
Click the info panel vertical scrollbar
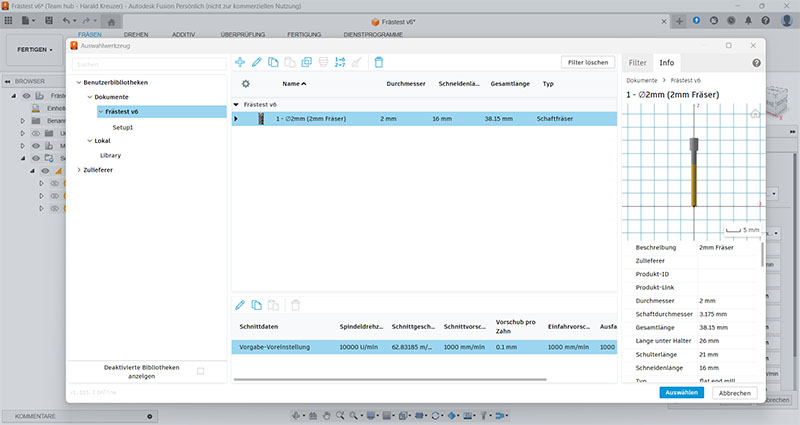[763, 255]
